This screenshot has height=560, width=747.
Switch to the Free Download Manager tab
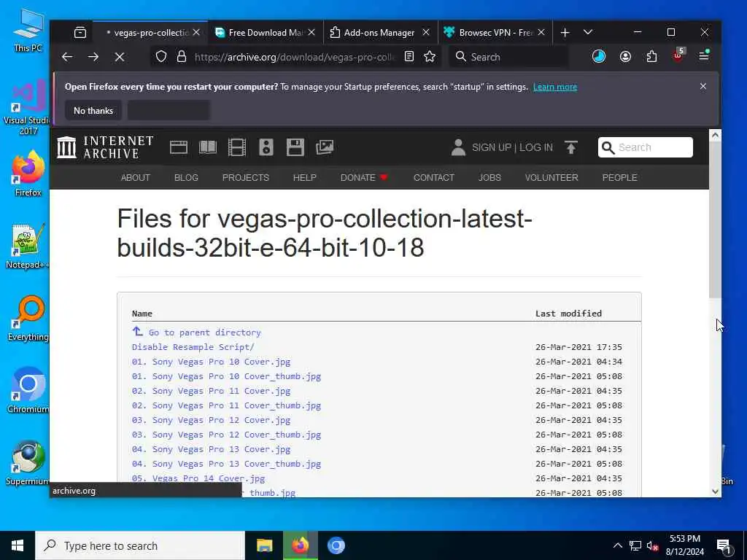coord(266,32)
